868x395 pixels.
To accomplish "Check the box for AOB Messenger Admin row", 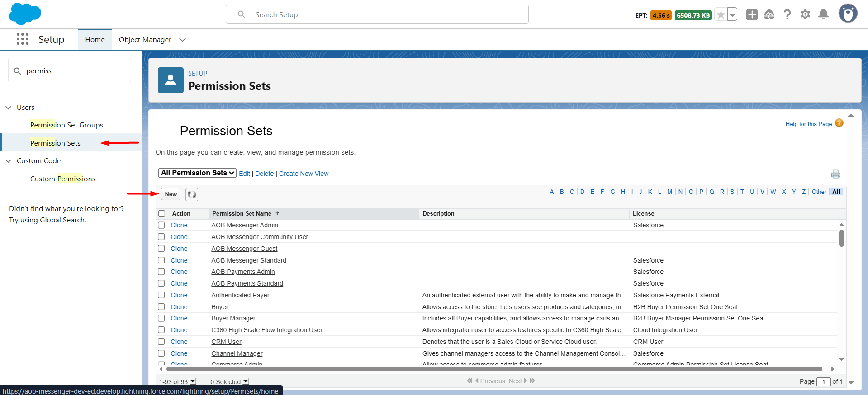I will (x=161, y=225).
